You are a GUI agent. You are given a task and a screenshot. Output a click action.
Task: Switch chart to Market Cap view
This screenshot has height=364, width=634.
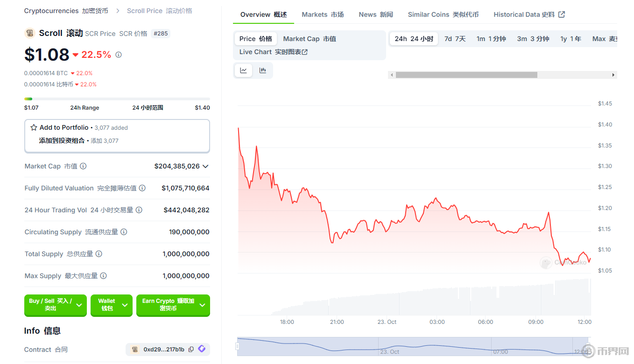click(x=309, y=39)
